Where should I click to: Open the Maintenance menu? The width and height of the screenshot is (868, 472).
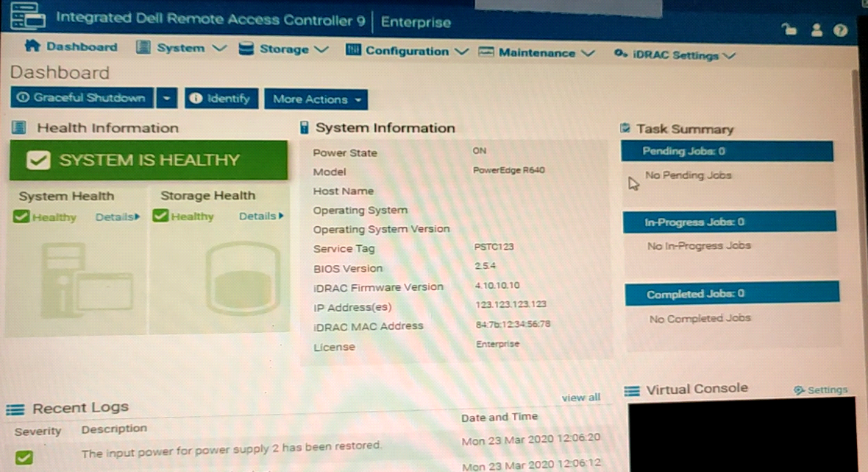536,53
